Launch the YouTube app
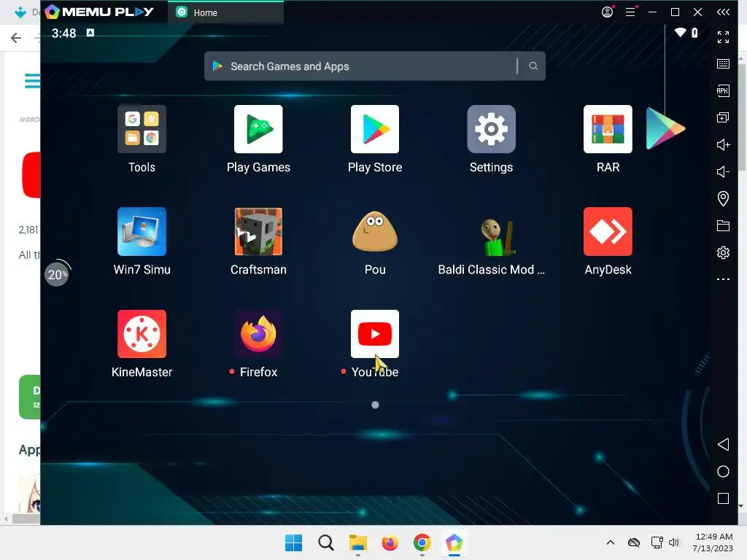 click(375, 334)
